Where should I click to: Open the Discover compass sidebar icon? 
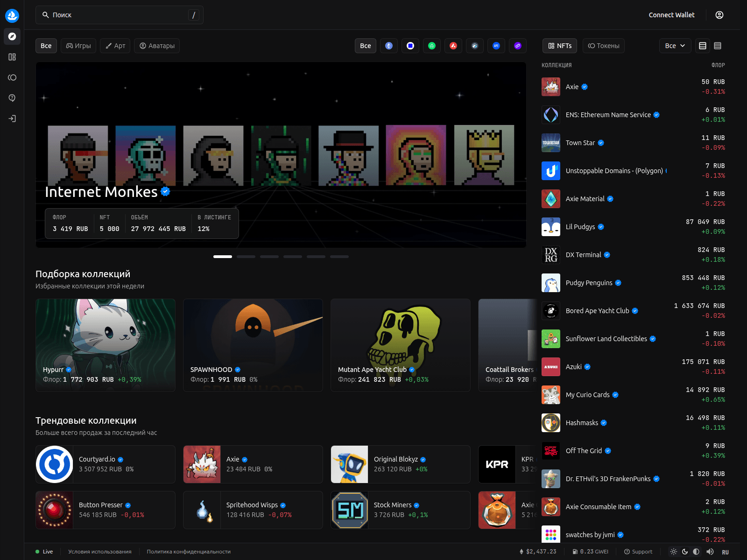12,36
